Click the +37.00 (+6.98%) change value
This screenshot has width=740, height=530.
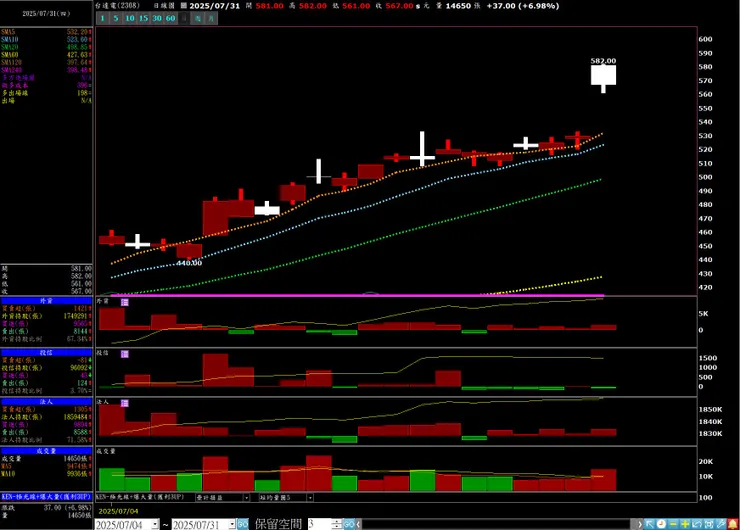[523, 6]
